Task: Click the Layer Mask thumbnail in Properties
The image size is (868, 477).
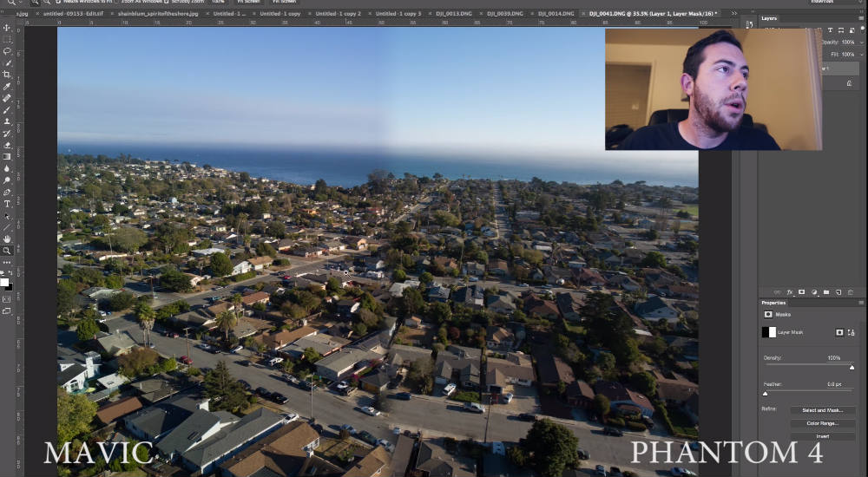Action: [769, 332]
